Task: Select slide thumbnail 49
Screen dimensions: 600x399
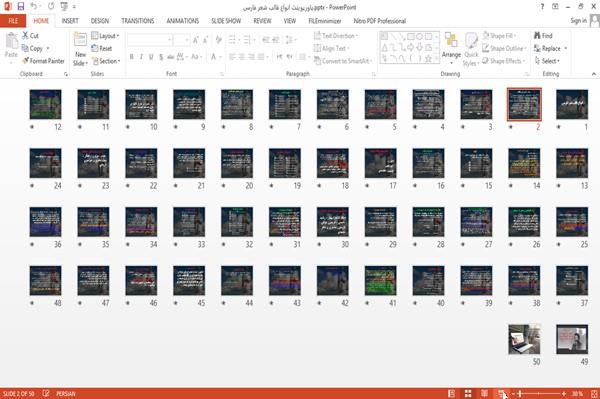Action: point(572,339)
